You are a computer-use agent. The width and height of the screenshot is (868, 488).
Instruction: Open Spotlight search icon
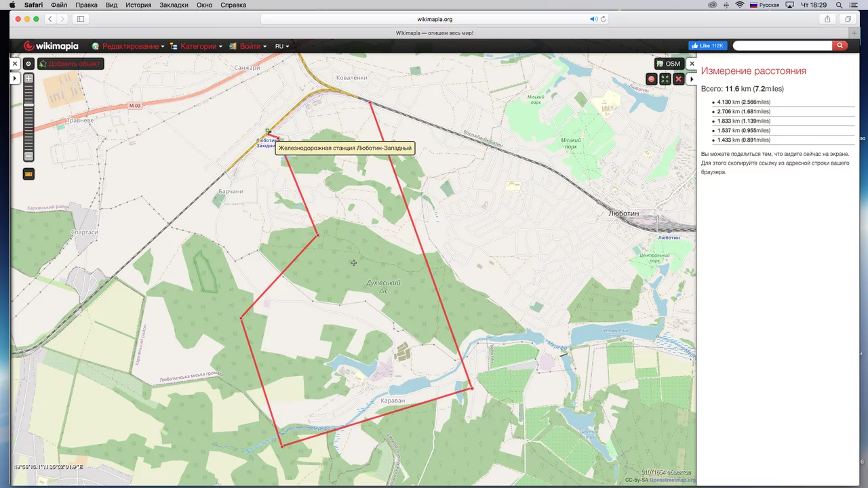coord(839,5)
